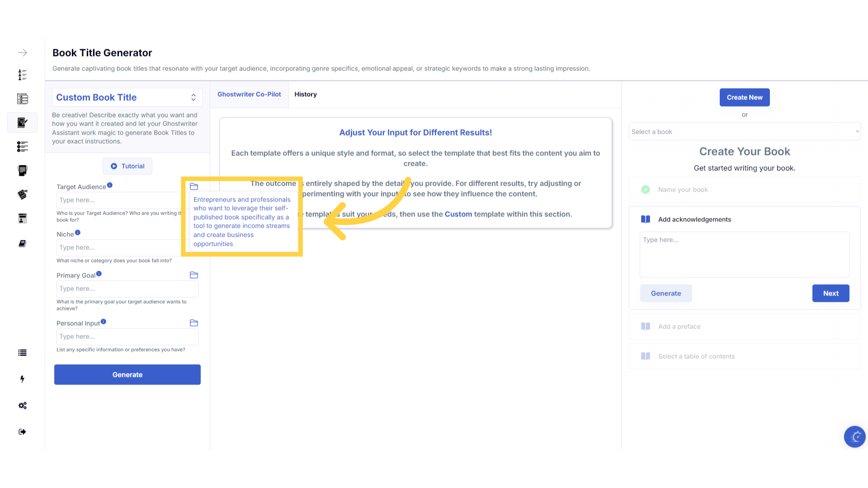Click the list icon in lower sidebar
The image size is (868, 488).
(x=23, y=353)
